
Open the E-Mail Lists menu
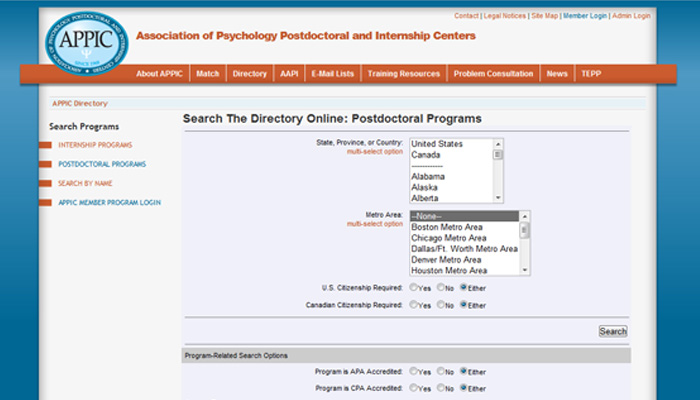pos(333,74)
